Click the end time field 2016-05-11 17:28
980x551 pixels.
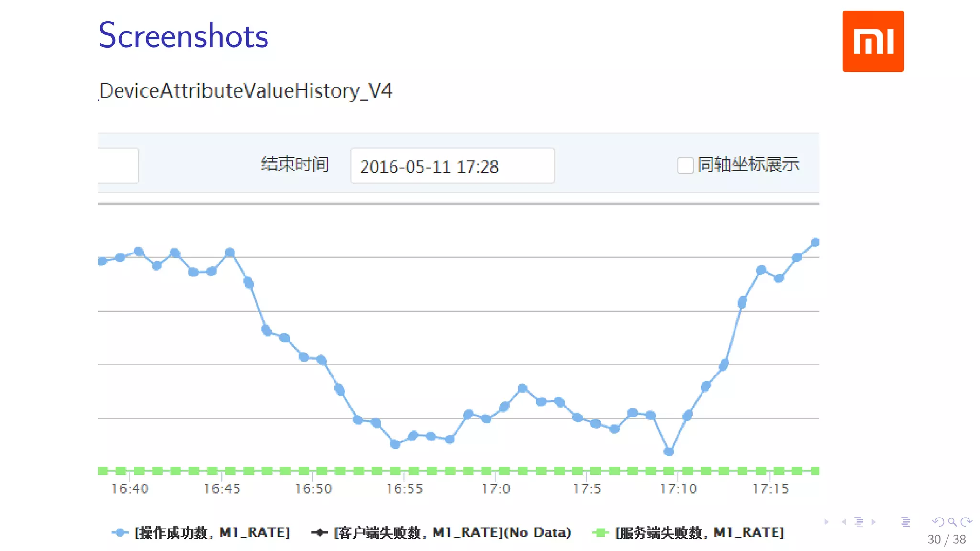point(452,166)
